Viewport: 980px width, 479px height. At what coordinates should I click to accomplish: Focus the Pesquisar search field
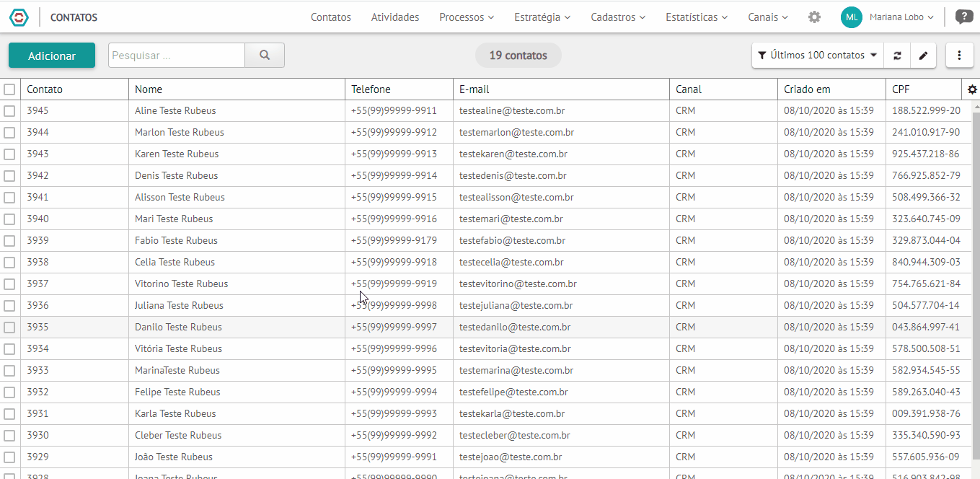[x=177, y=56]
